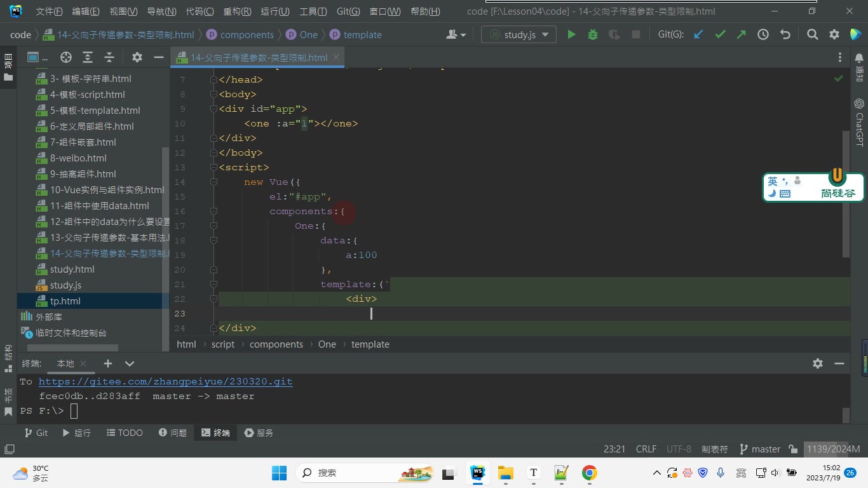Rollback changes with the undo arrow icon
Screen dimensions: 868x488
[x=785, y=35]
